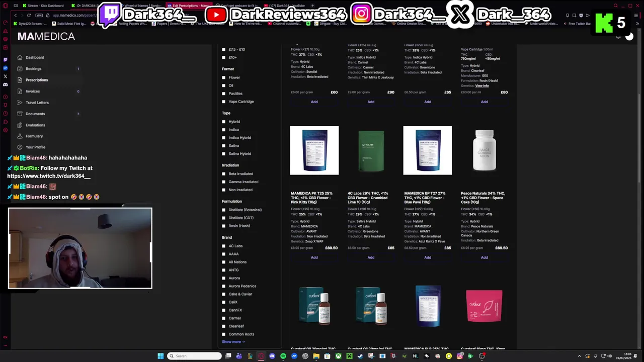
Task: Open Discord in the Opera sidebar
Action: point(6,84)
